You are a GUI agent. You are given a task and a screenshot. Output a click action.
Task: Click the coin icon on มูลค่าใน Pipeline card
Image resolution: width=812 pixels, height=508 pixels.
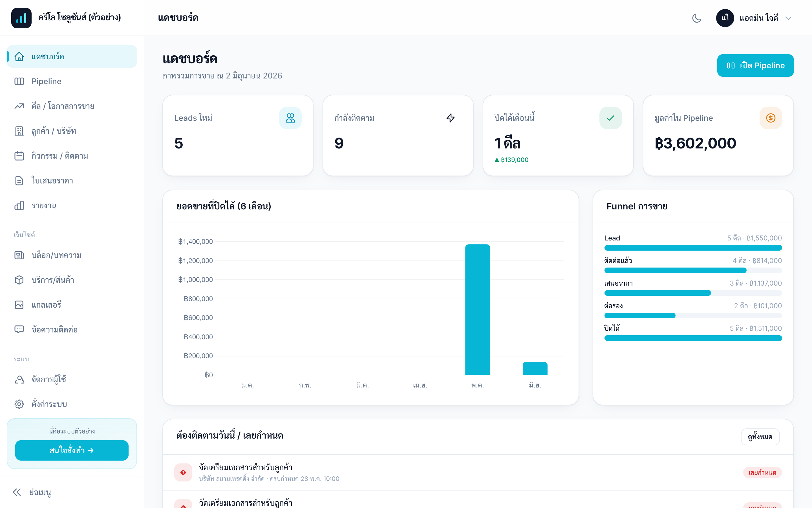tap(771, 118)
